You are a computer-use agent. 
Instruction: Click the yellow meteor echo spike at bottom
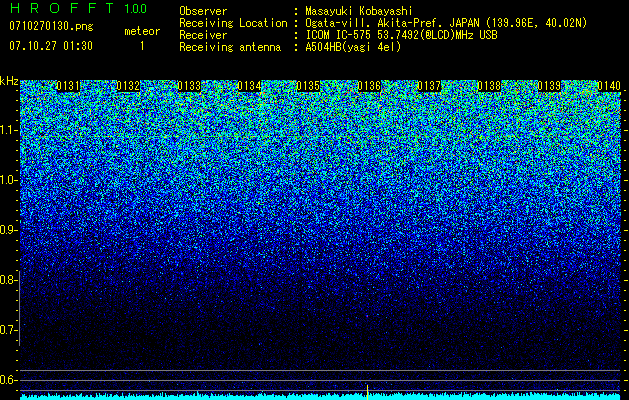[367, 392]
